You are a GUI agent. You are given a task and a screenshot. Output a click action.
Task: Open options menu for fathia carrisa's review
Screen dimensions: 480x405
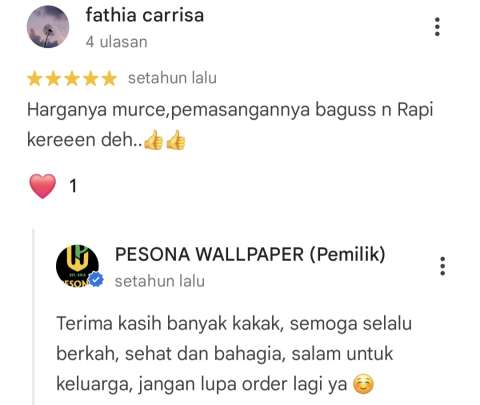pos(437,27)
